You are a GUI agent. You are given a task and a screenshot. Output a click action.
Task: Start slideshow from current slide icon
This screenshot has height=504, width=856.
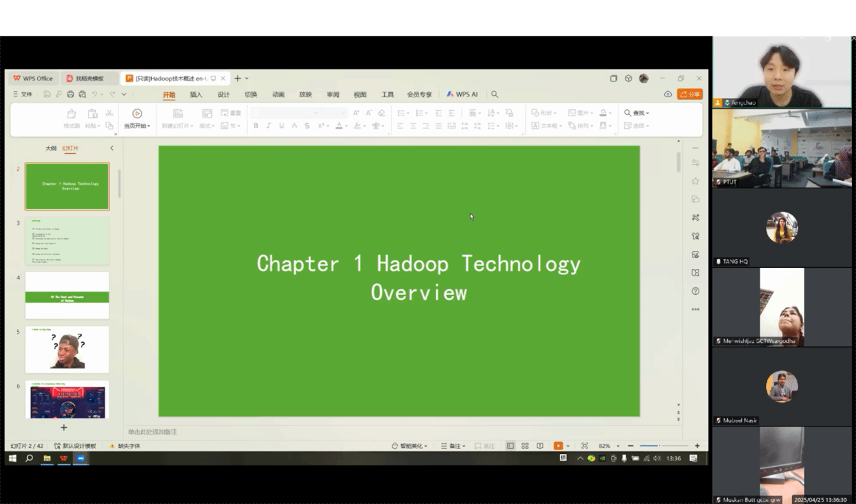pyautogui.click(x=137, y=113)
